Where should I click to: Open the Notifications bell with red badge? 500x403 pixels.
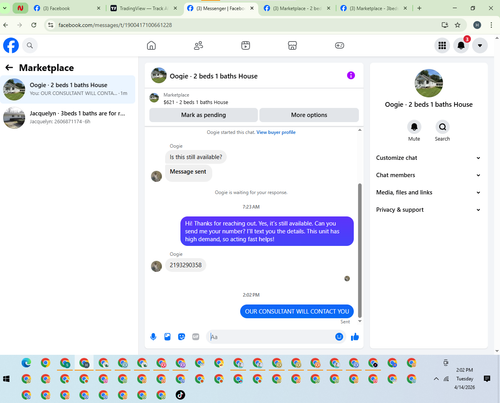tap(461, 45)
